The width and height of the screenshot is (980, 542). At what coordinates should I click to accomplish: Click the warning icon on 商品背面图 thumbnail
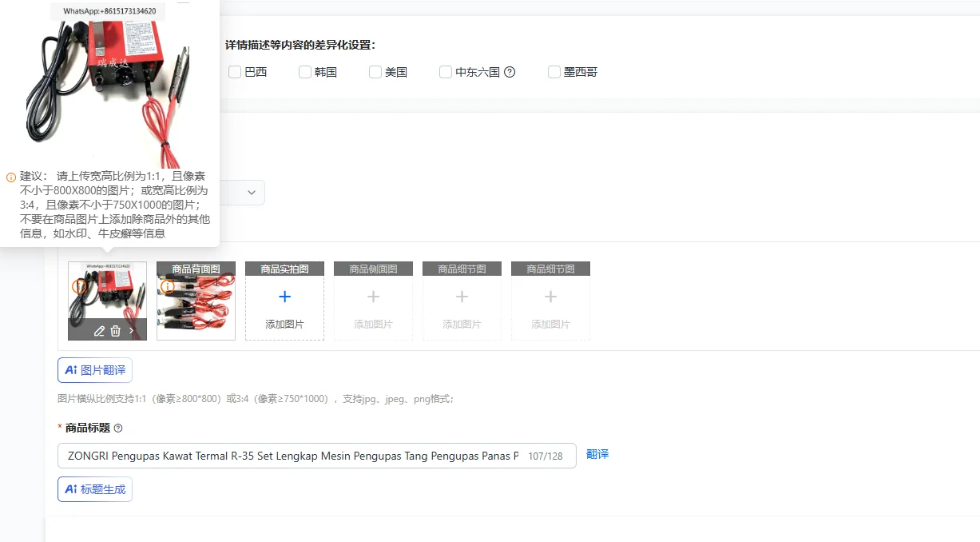tap(167, 286)
